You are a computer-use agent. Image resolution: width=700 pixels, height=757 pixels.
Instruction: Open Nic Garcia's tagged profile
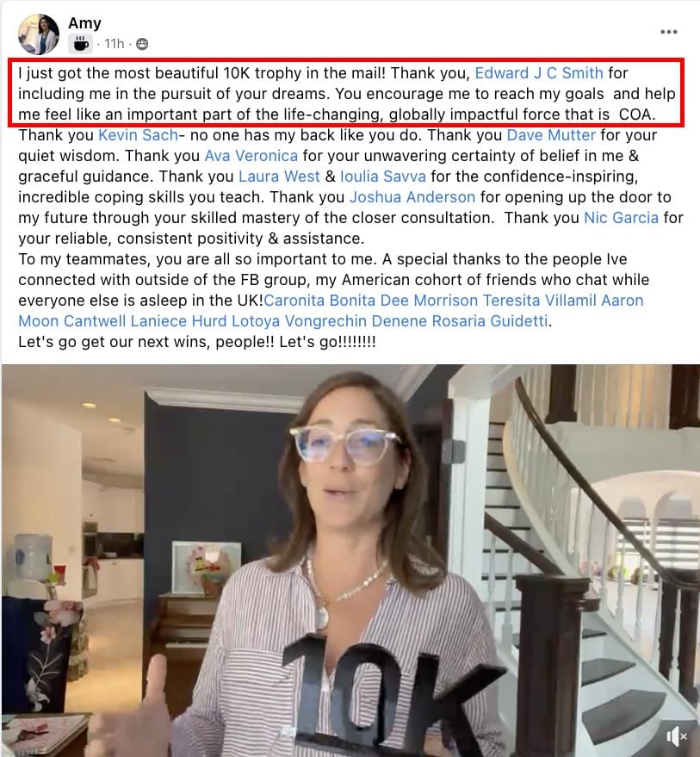coord(621,218)
